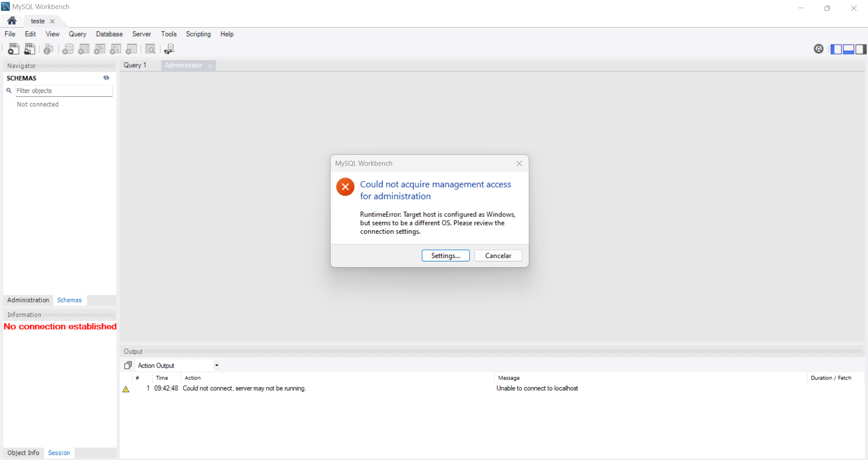The height and width of the screenshot is (460, 868).
Task: Select the Schemas navigator tab
Action: click(x=69, y=300)
